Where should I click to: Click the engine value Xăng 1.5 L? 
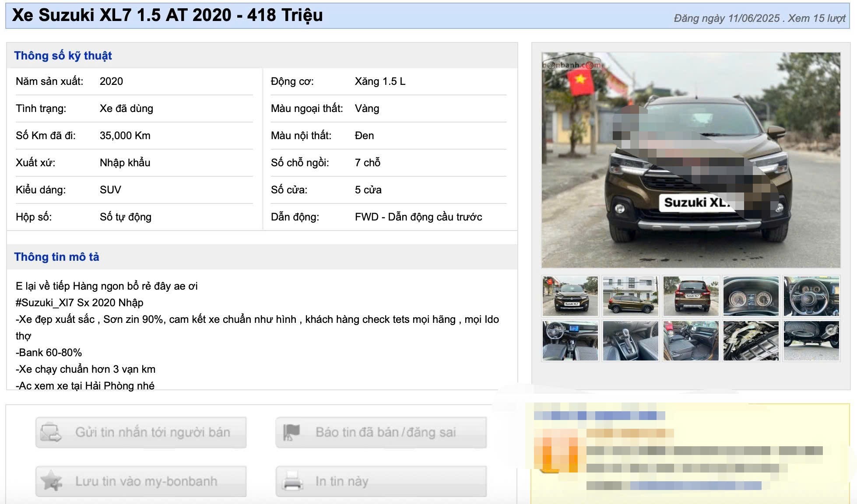380,81
